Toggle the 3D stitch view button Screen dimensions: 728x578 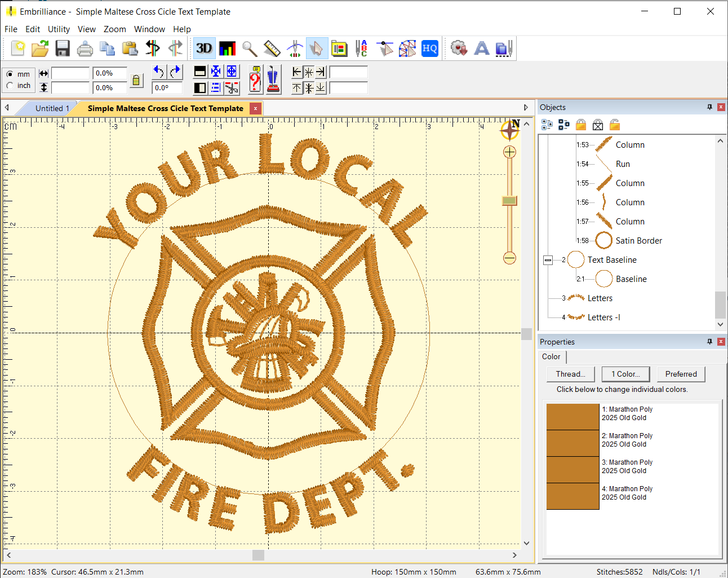[204, 48]
